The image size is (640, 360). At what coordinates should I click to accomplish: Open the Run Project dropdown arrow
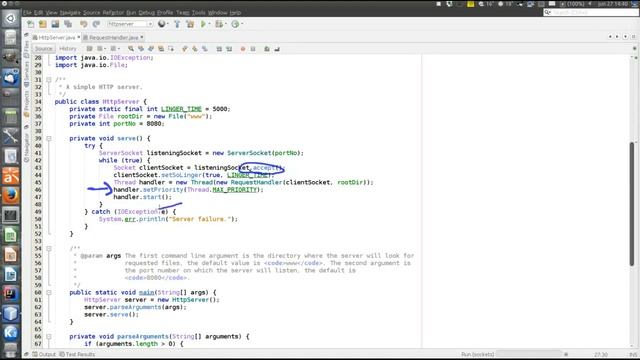pyautogui.click(x=209, y=24)
